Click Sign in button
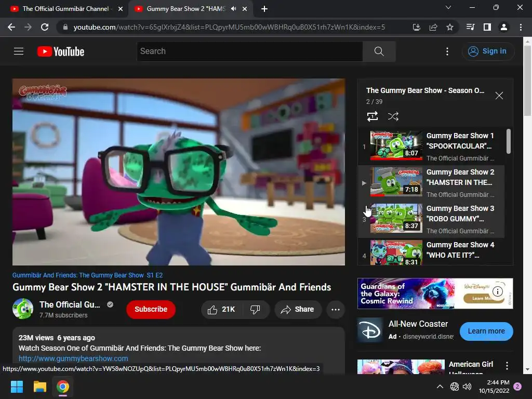Screen dimensions: 532x399 [487, 51]
